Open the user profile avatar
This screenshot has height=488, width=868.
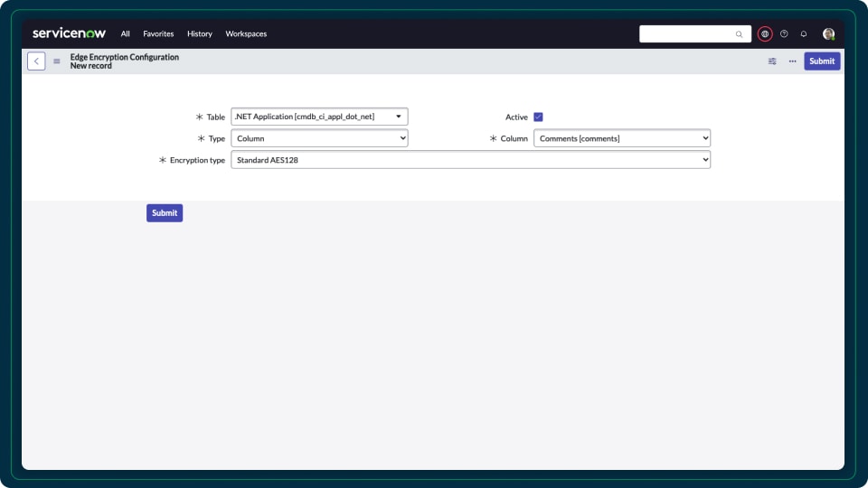(828, 34)
